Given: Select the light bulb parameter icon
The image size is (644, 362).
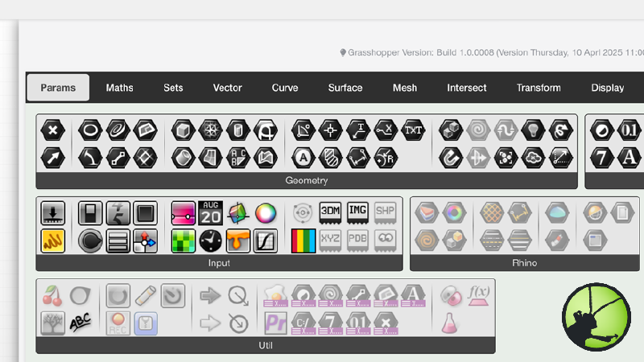Looking at the screenshot, I should point(533,130).
